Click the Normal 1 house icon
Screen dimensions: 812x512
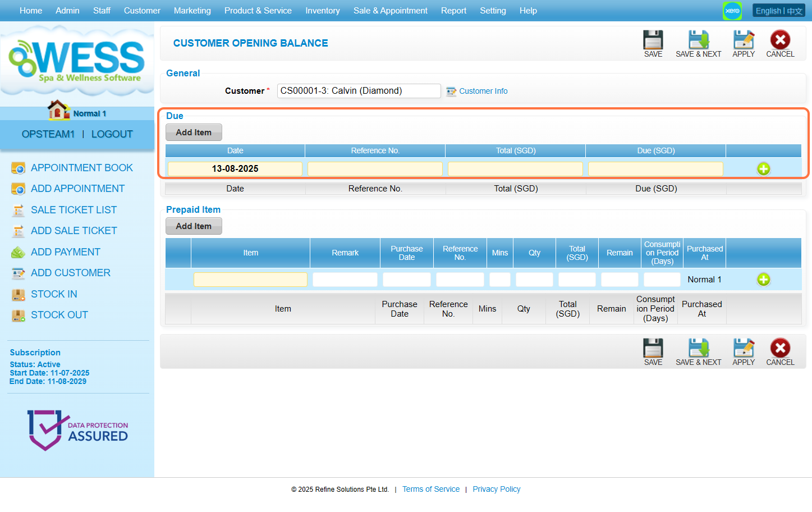(x=58, y=111)
